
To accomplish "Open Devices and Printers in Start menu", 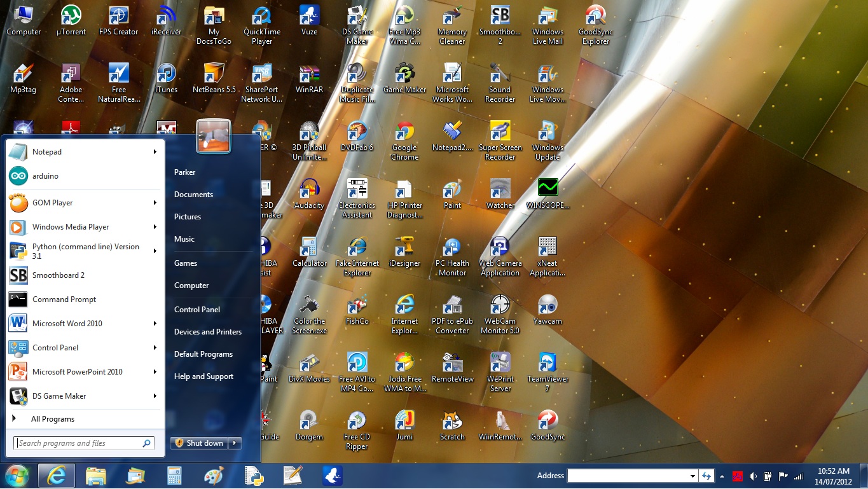I will tap(208, 332).
